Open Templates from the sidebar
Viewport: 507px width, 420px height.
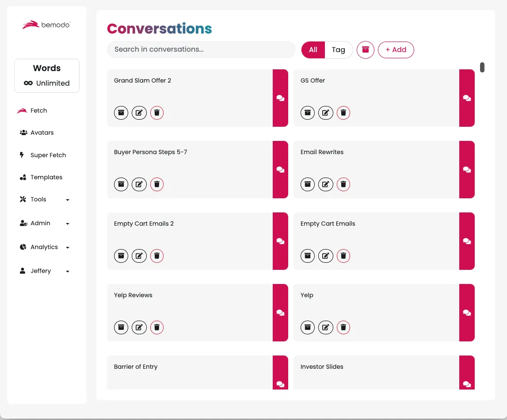tap(46, 178)
